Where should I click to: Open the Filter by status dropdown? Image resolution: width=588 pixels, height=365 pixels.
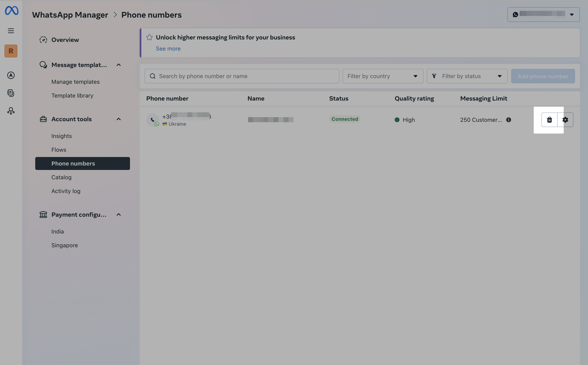(x=467, y=76)
